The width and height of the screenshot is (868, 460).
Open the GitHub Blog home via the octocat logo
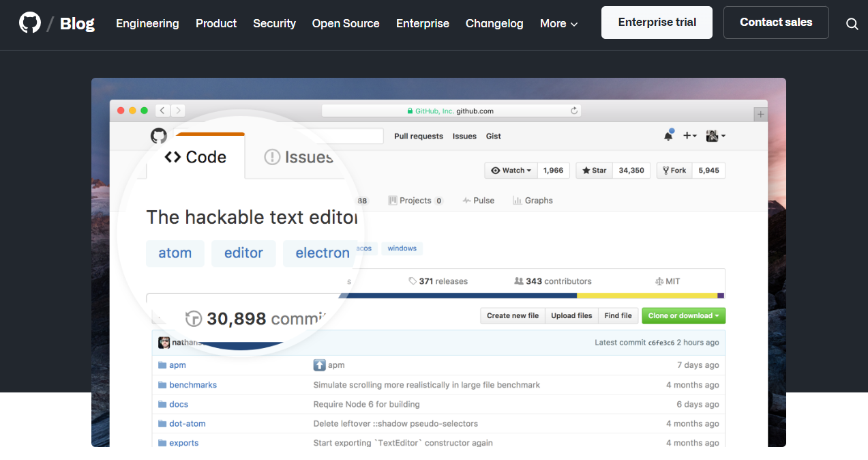point(29,22)
